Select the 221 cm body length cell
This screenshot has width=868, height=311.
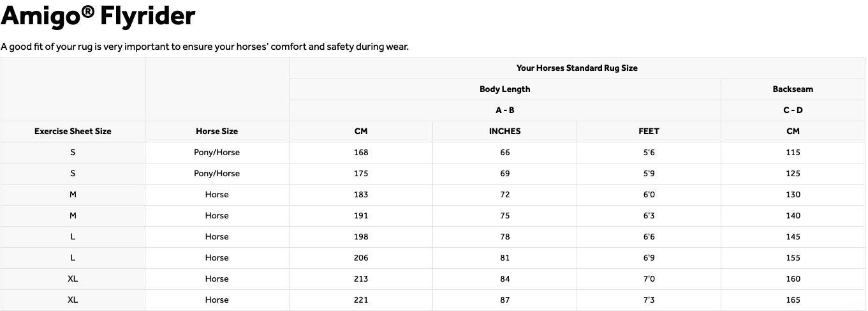click(x=361, y=300)
